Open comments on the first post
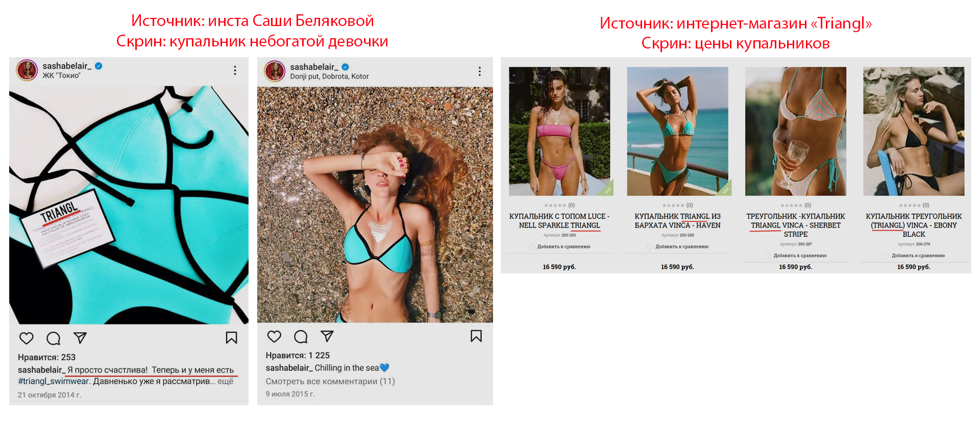Viewport: 980px width, 421px height. click(x=54, y=338)
